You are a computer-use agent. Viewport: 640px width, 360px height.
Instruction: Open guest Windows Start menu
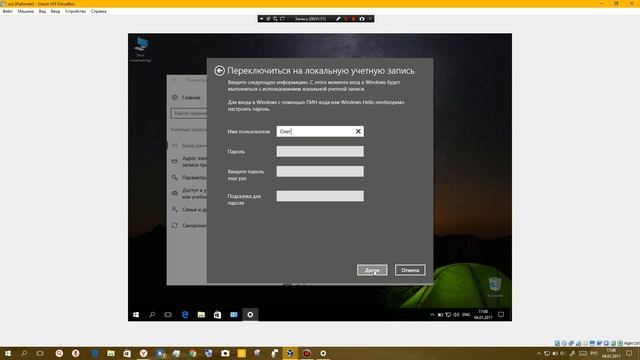point(136,315)
